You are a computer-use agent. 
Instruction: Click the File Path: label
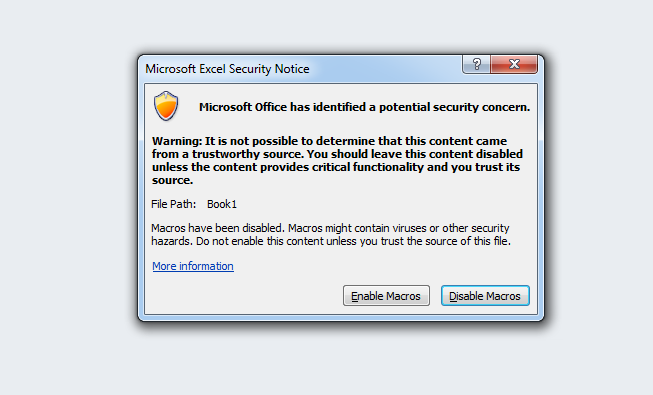(173, 204)
